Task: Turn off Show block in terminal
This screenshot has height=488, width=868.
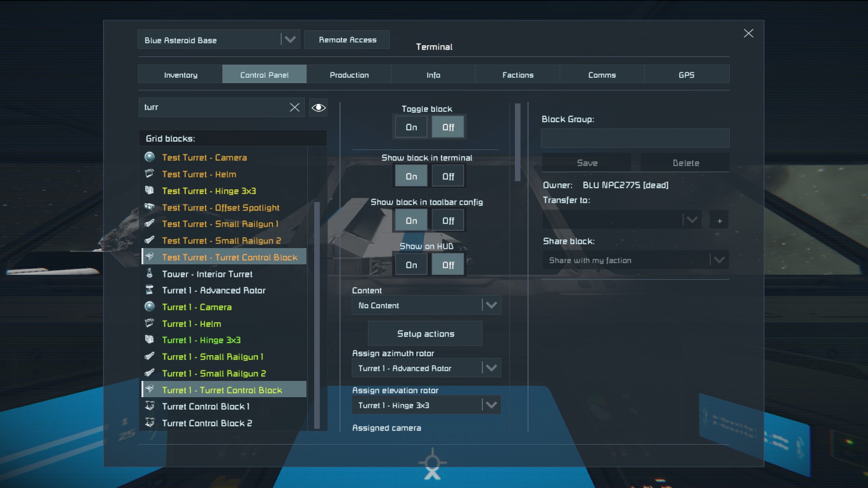Action: tap(448, 176)
